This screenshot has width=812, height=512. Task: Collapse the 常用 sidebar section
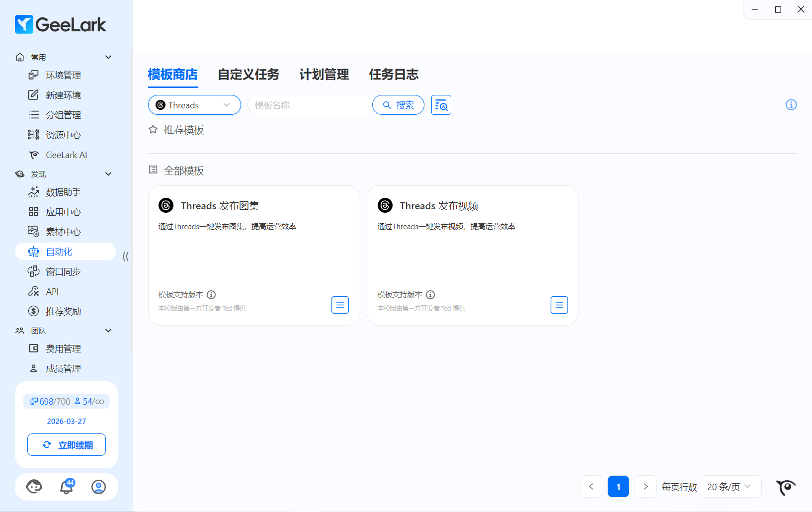pos(108,57)
